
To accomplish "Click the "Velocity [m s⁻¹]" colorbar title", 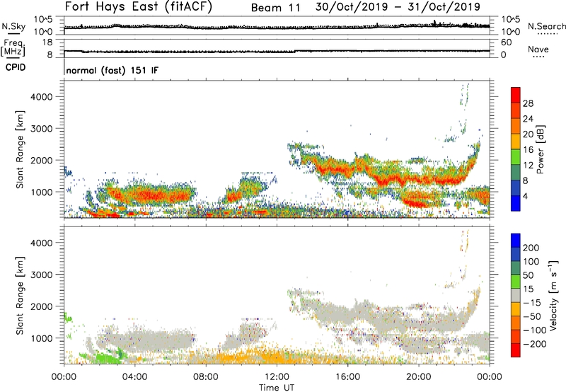I will point(553,296).
